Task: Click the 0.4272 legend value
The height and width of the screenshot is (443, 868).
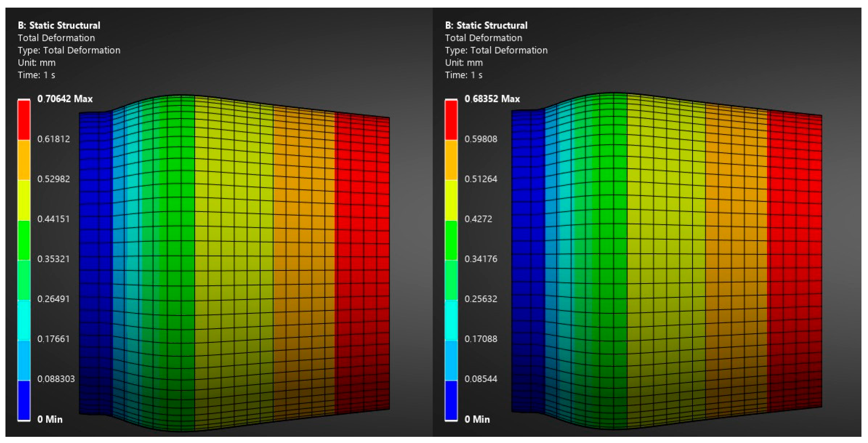Action: coord(478,219)
